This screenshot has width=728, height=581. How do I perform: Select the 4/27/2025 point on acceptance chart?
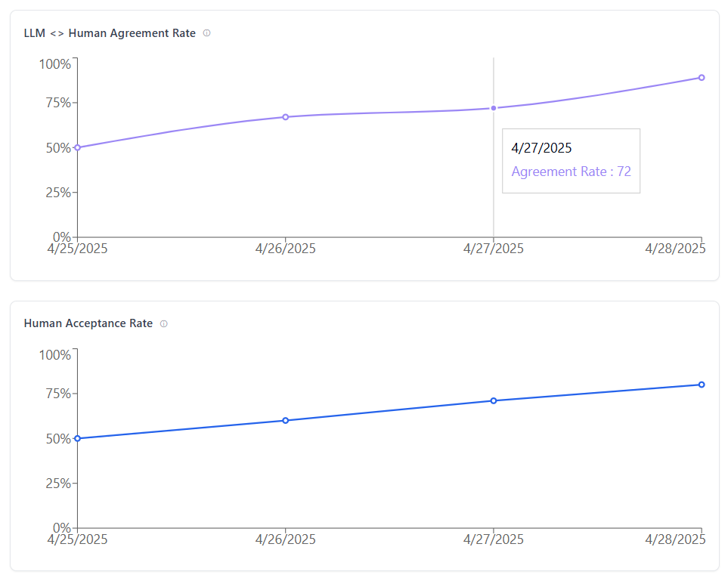click(x=492, y=400)
